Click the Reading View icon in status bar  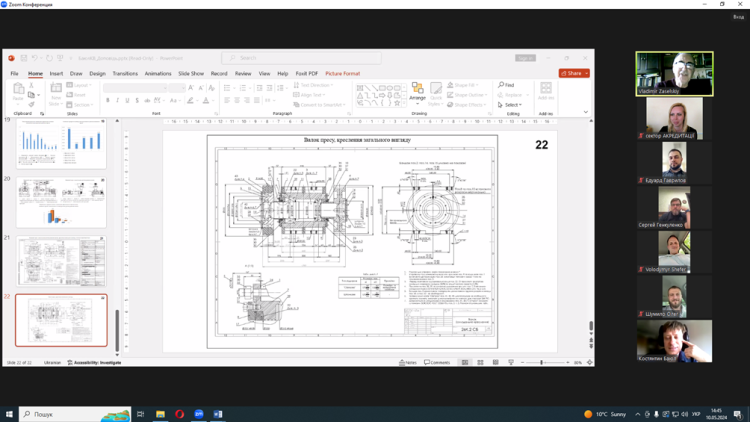[x=495, y=362]
